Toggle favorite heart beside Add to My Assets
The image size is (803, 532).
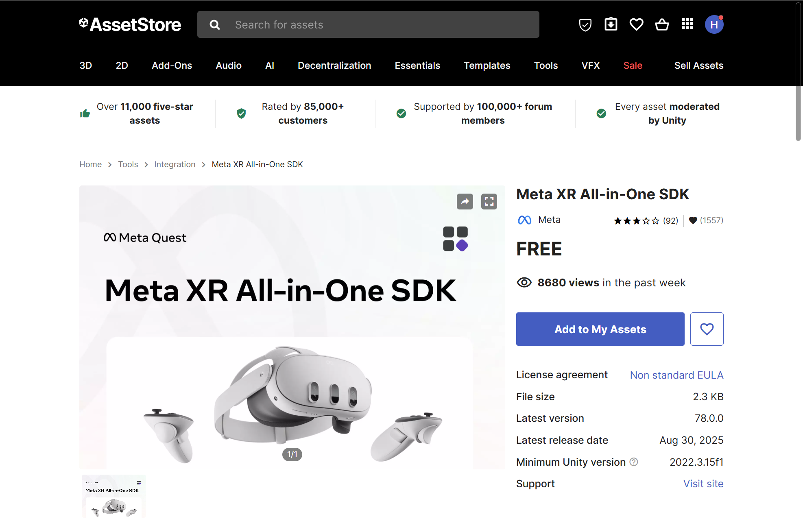click(707, 329)
